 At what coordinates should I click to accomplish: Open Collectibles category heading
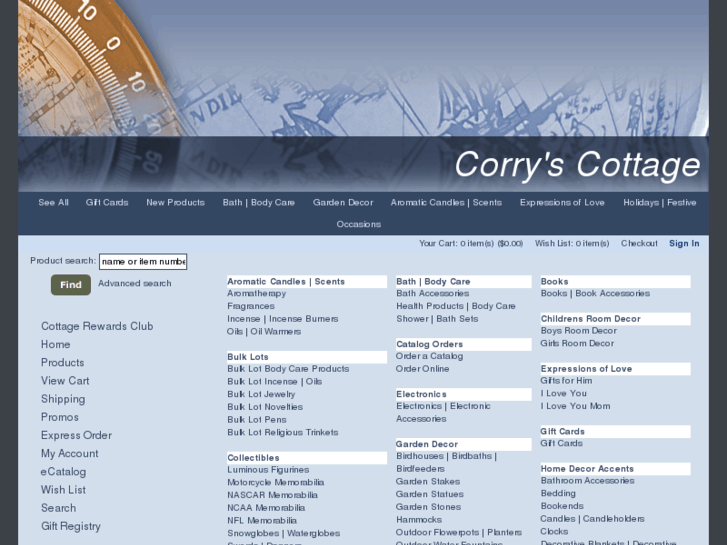pos(253,458)
